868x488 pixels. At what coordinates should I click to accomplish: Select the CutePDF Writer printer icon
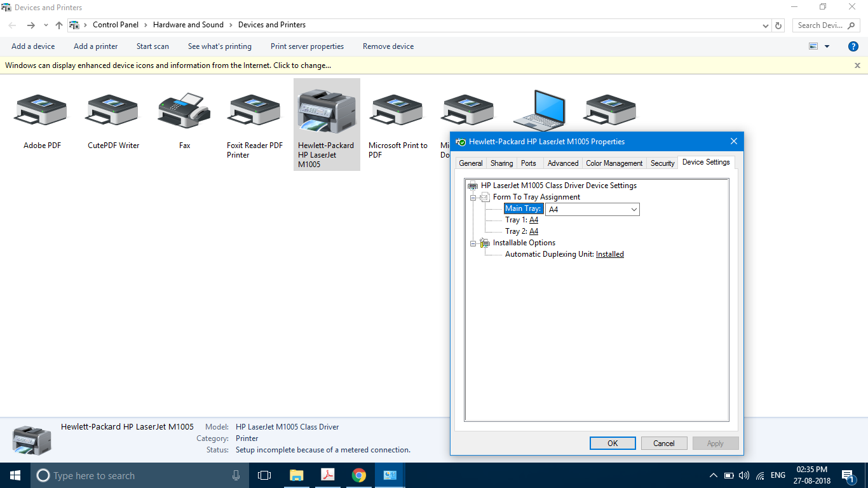tap(112, 109)
